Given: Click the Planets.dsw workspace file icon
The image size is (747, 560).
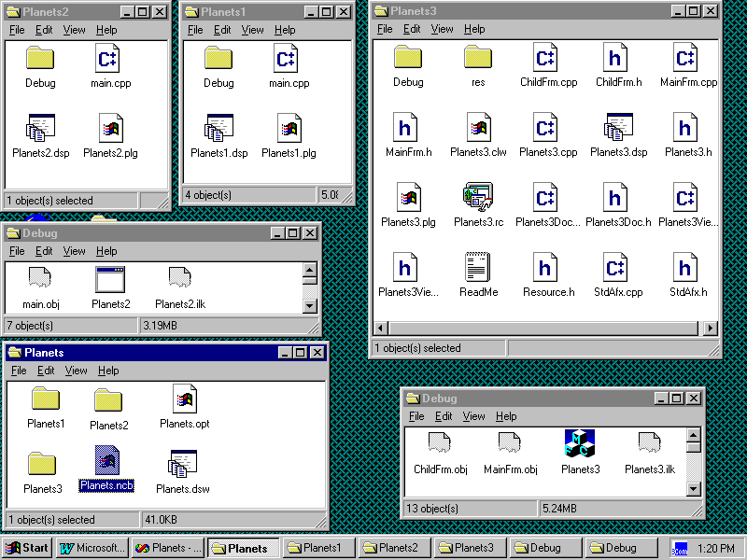Looking at the screenshot, I should (185, 464).
